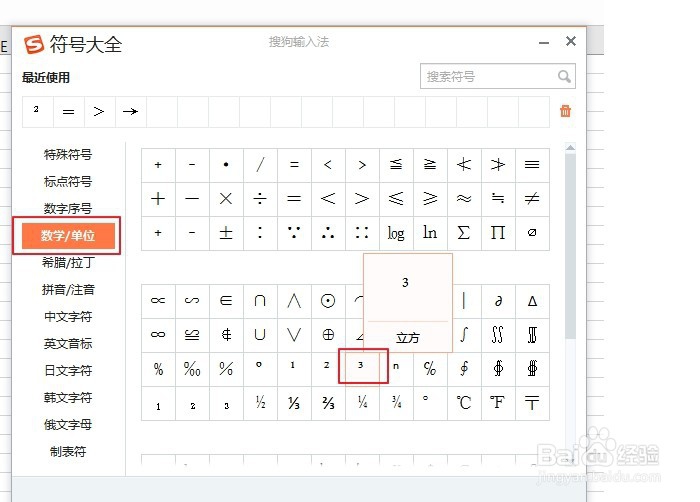This screenshot has height=502, width=700.
Task: Insert the recent superscript 2 symbol
Action: click(x=38, y=112)
